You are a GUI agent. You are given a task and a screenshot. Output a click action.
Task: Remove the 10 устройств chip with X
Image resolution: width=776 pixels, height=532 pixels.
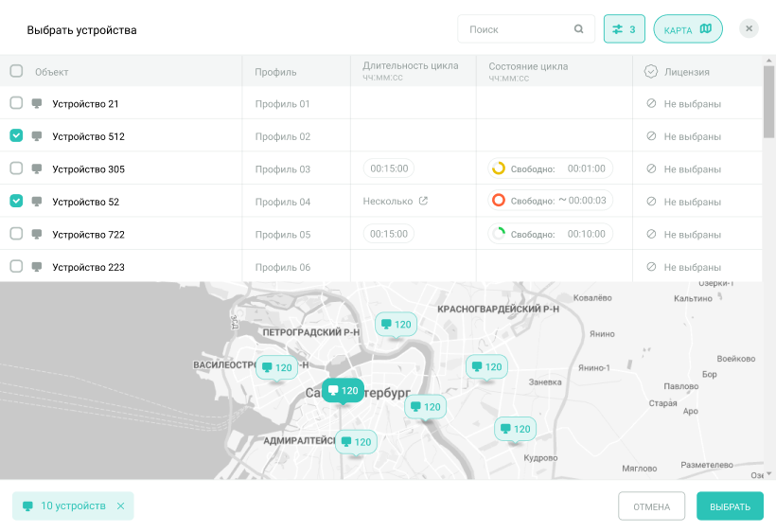(x=121, y=505)
